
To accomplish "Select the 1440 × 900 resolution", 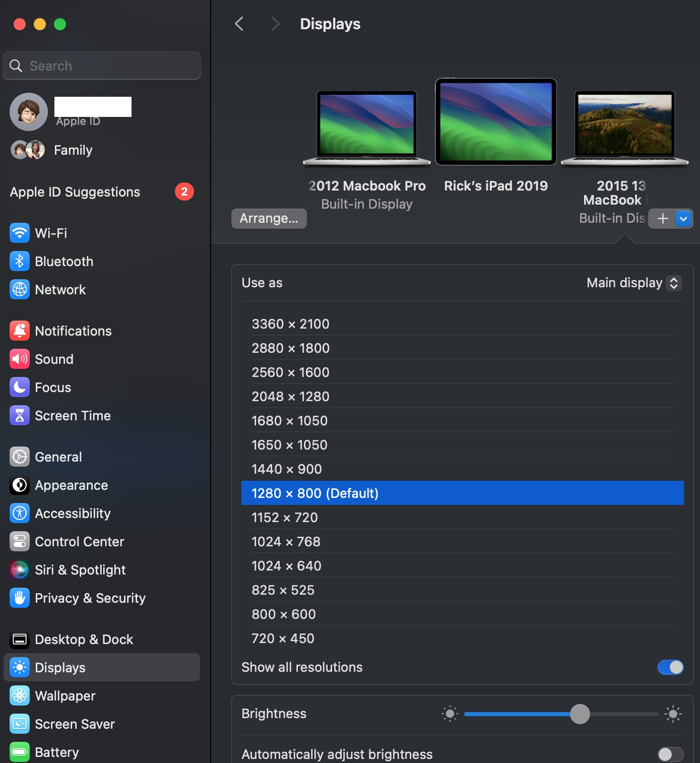I will [463, 469].
